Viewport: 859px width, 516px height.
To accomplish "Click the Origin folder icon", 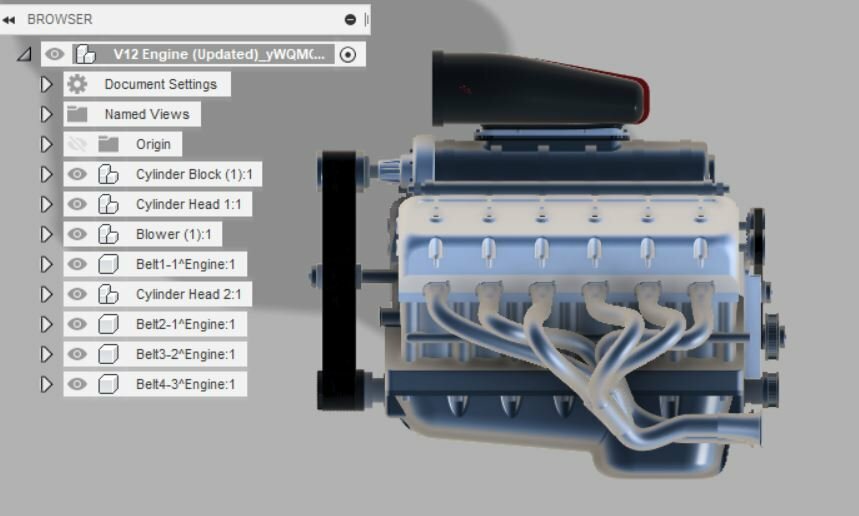I will coord(108,145).
